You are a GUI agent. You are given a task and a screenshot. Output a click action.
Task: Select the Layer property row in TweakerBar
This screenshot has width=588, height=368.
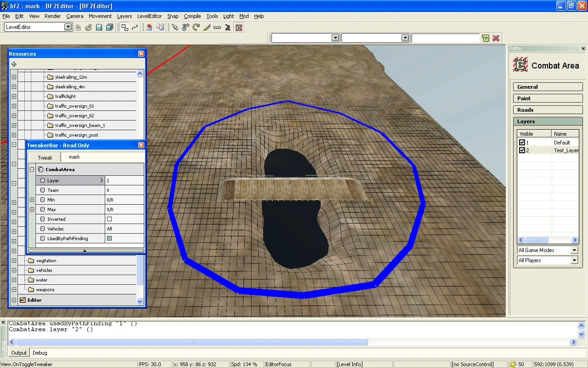[x=90, y=181]
